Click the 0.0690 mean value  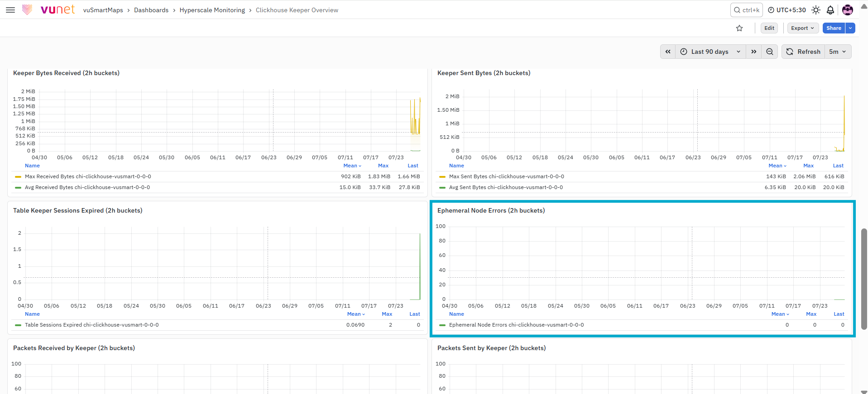(x=355, y=325)
